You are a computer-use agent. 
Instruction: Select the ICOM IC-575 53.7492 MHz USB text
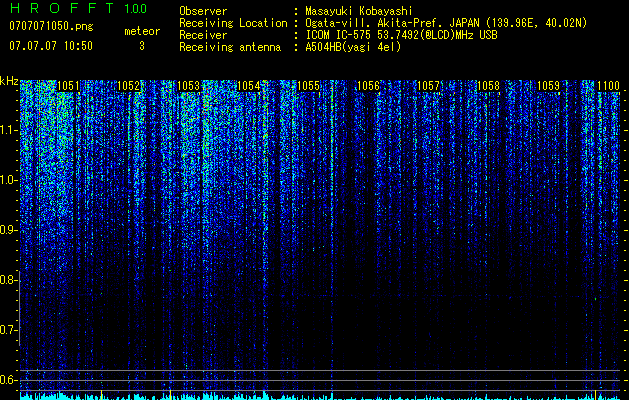(x=401, y=35)
